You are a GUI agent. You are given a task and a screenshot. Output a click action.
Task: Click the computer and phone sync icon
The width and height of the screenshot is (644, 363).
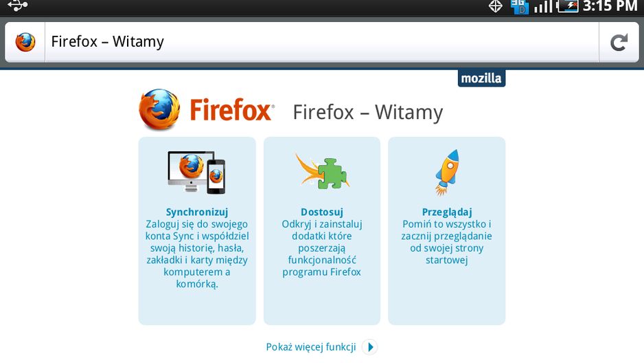[x=196, y=173]
